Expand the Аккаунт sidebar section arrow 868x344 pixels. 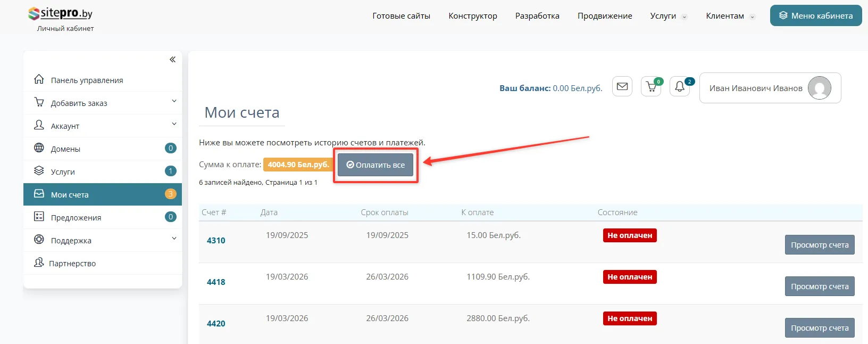pyautogui.click(x=174, y=124)
